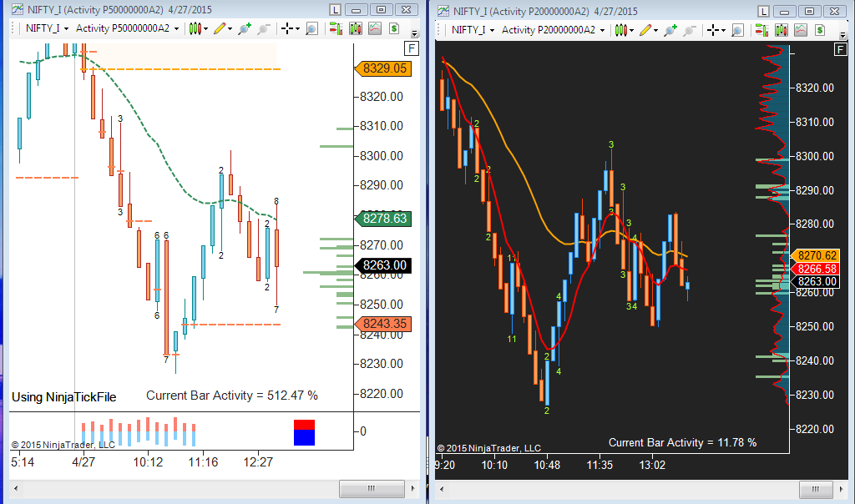Open Chart Trader icon in left chart toolbar
This screenshot has width=855, height=504.
pyautogui.click(x=336, y=28)
